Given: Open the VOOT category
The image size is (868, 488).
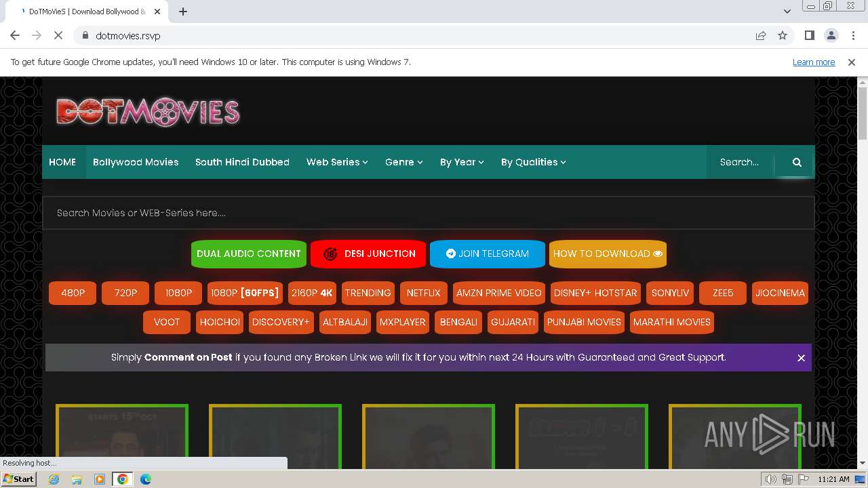Looking at the screenshot, I should point(167,322).
